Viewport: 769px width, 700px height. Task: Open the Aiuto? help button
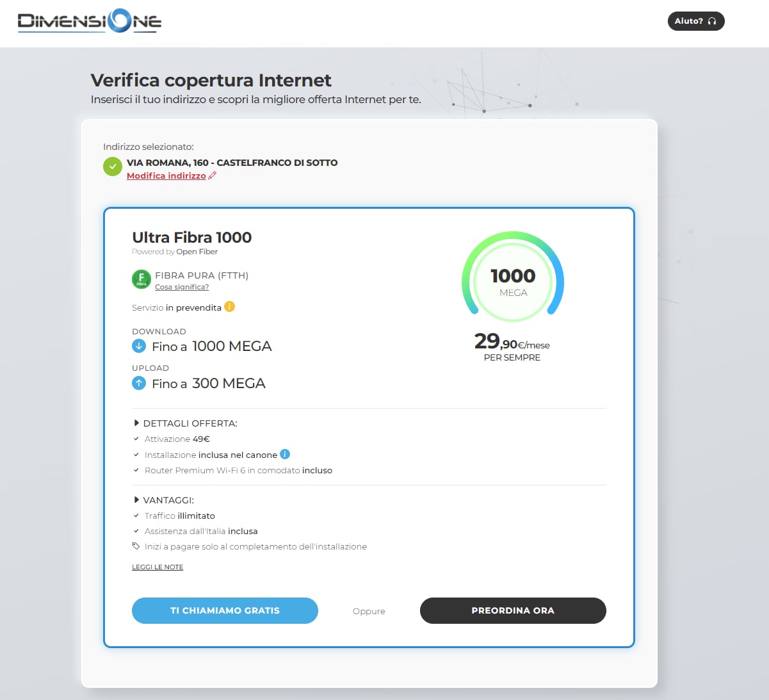(696, 21)
